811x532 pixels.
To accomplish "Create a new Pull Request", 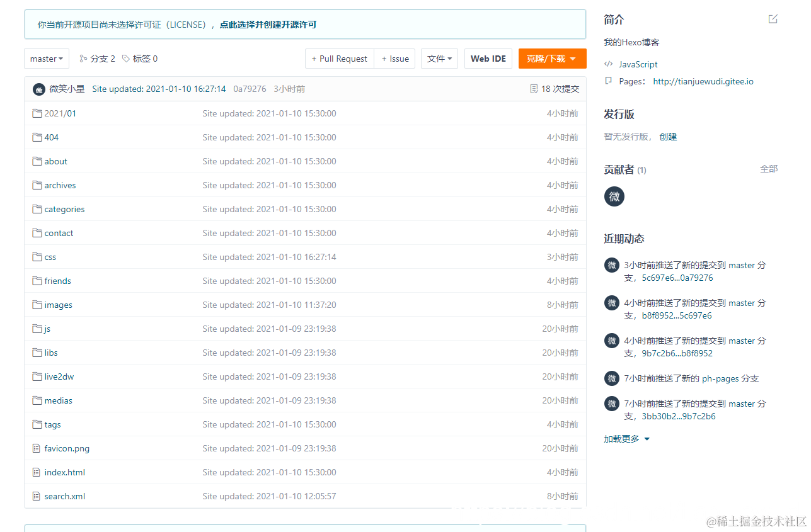I will pos(340,59).
